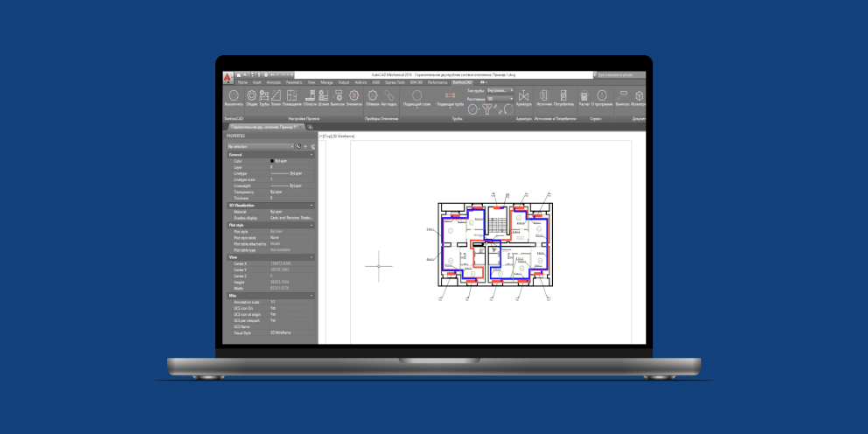Click the Выноска documentation icon

(622, 95)
